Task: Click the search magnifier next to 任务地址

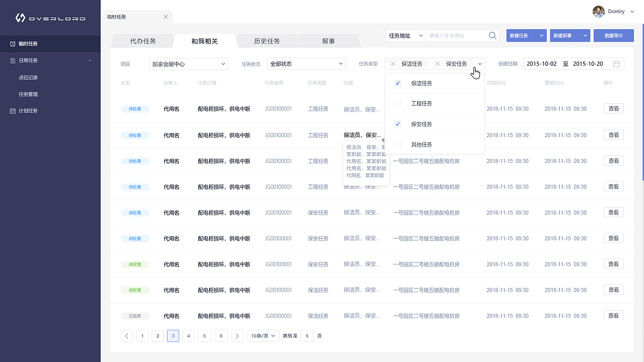Action: (x=493, y=35)
